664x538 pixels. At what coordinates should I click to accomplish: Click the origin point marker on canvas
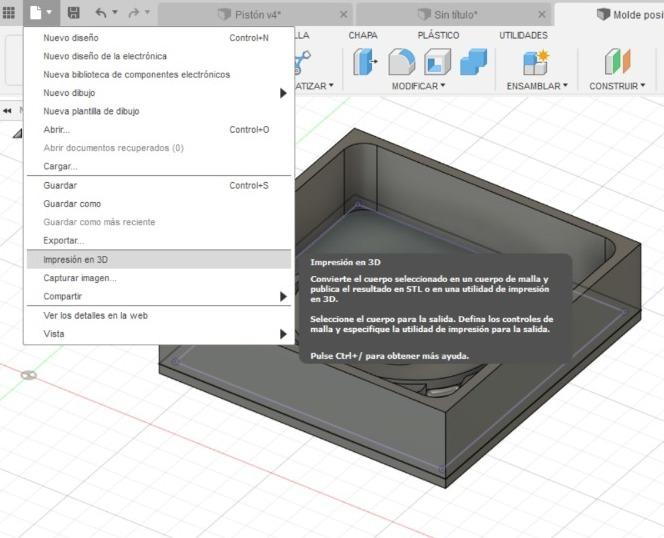click(28, 375)
